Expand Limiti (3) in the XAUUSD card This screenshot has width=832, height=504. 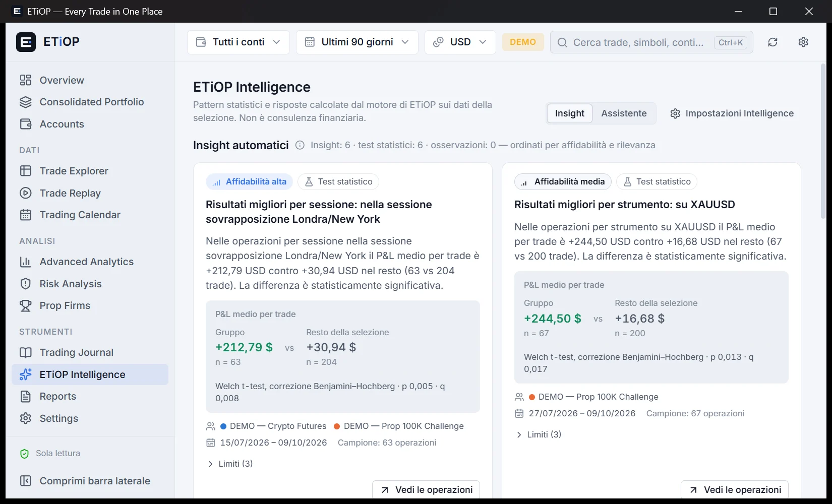click(539, 434)
